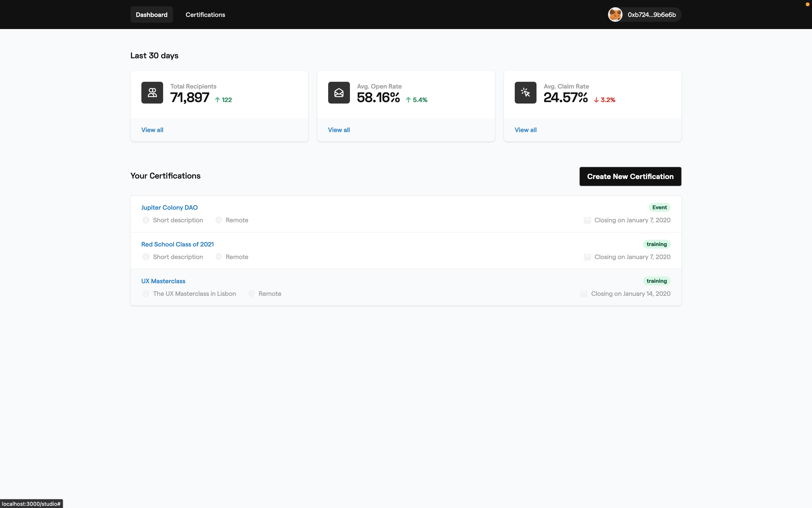Click info icon in UX Masterclass row
The width and height of the screenshot is (812, 508).
coord(146,294)
